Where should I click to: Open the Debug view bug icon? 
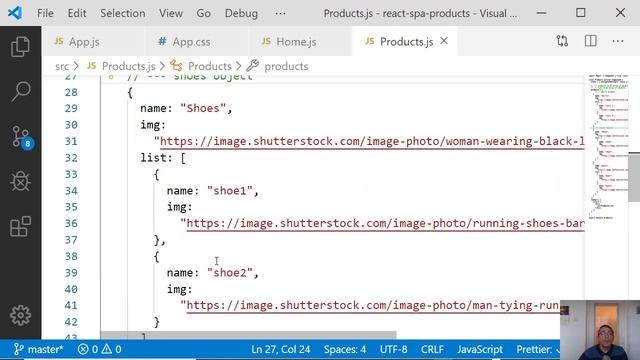point(20,182)
